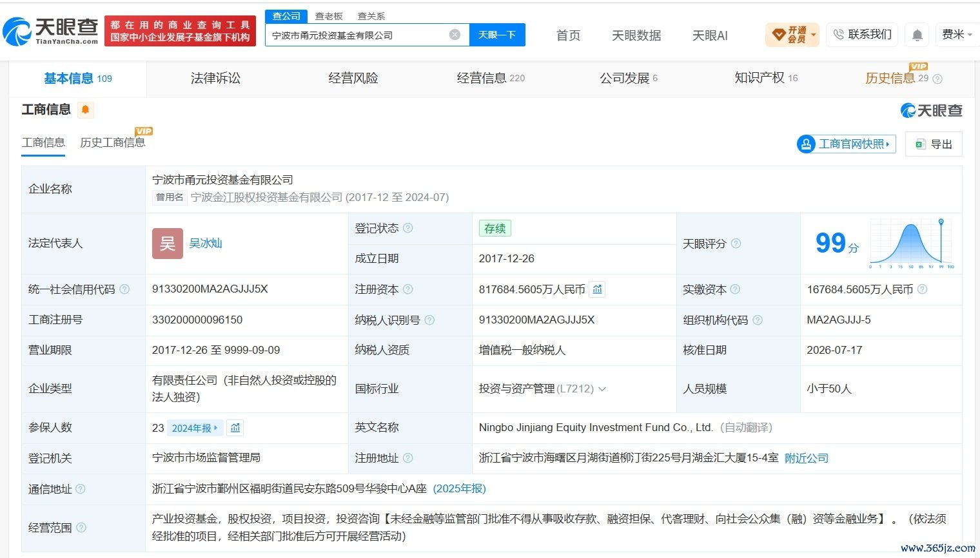Select the 工商信息 sub-tab
This screenshot has height=558, width=980.
[43, 142]
